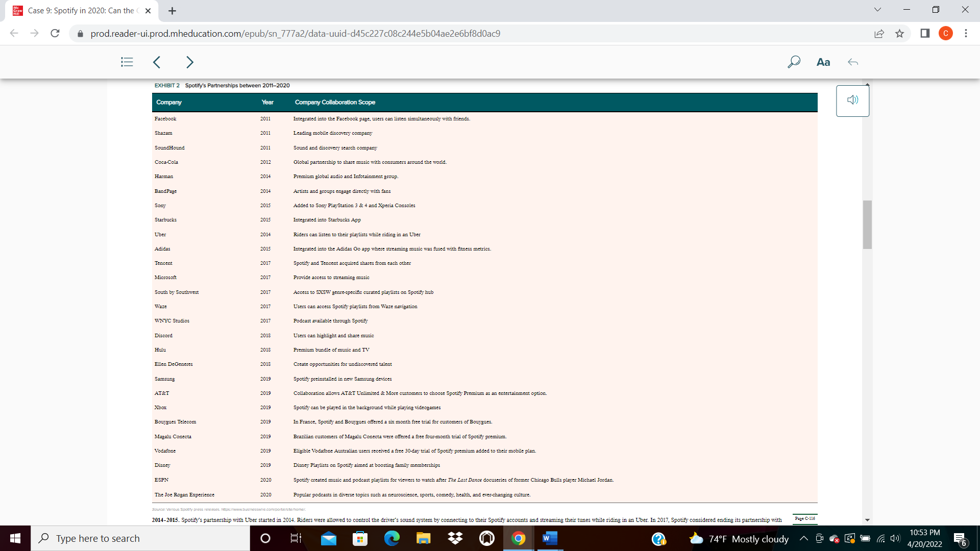Select the Case 9: Spotify in 2020 tab
This screenshot has height=551, width=980.
tap(82, 11)
